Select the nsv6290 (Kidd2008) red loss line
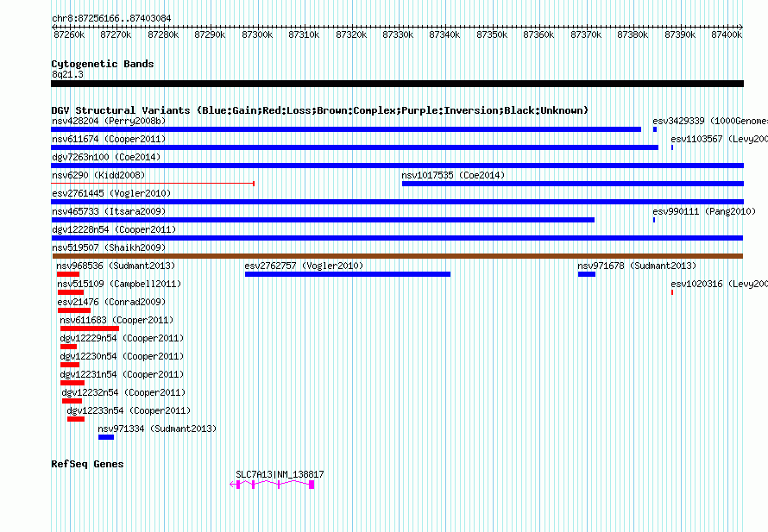This screenshot has height=532, width=768. coord(153,184)
